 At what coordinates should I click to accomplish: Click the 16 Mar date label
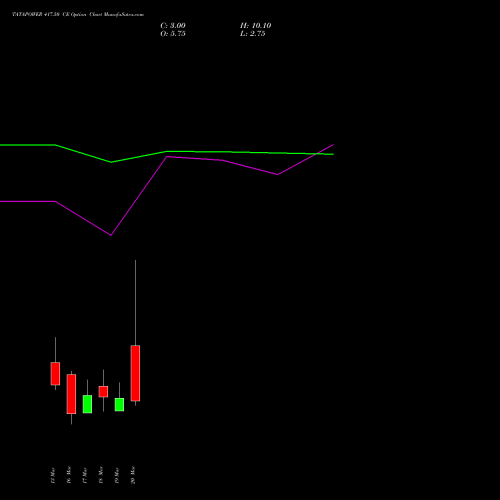click(69, 475)
